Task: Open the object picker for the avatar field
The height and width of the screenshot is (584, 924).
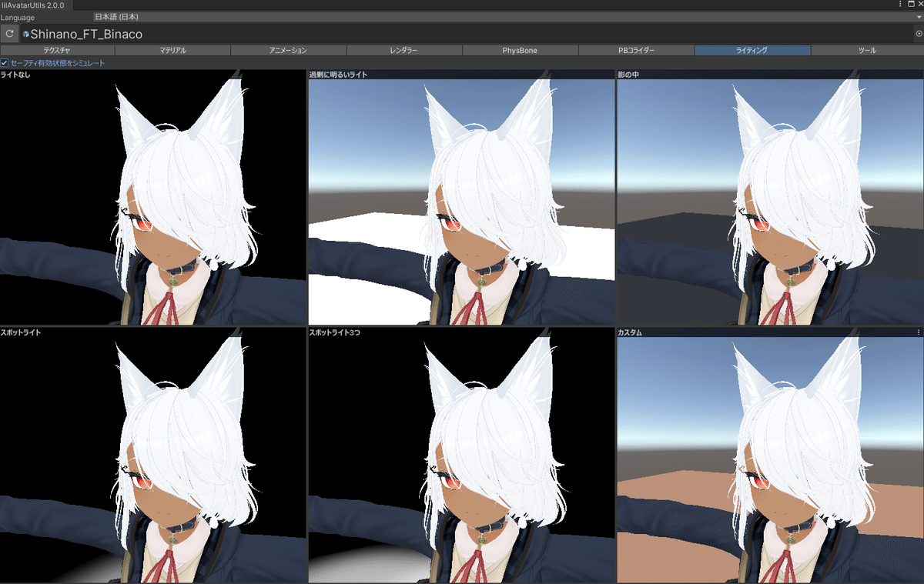Action: point(918,33)
